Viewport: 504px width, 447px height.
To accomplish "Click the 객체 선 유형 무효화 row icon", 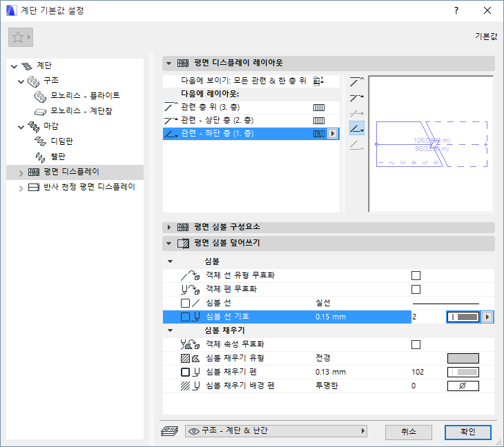I will coord(191,275).
